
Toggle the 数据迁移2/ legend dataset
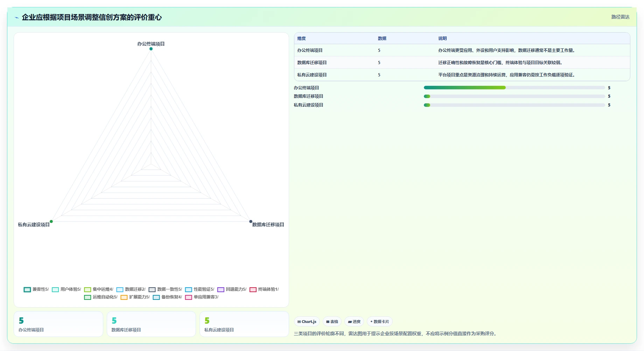tap(131, 289)
